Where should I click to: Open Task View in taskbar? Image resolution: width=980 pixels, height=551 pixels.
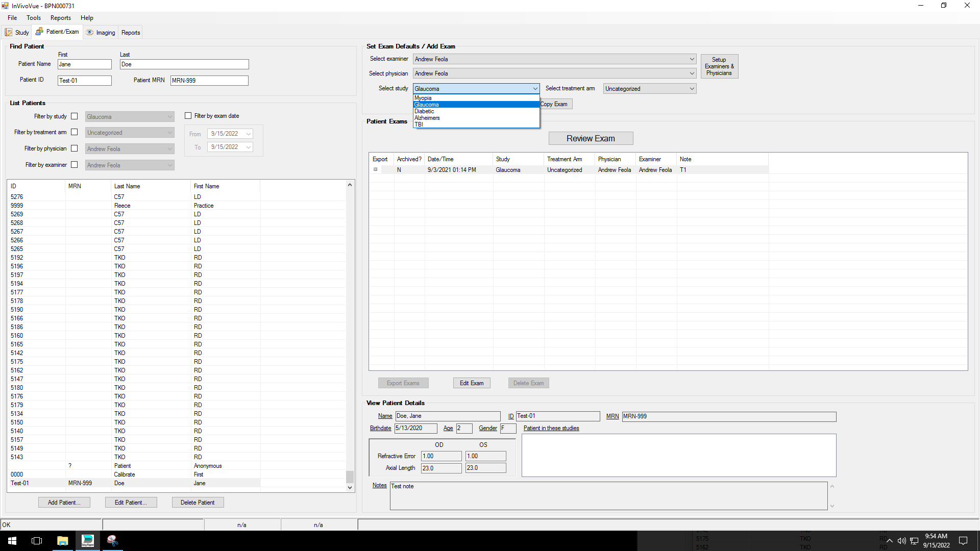(x=37, y=541)
